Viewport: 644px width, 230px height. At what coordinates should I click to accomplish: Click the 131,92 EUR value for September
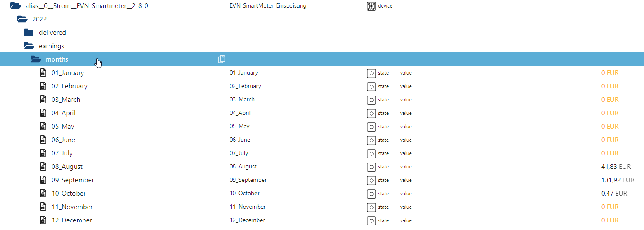618,180
